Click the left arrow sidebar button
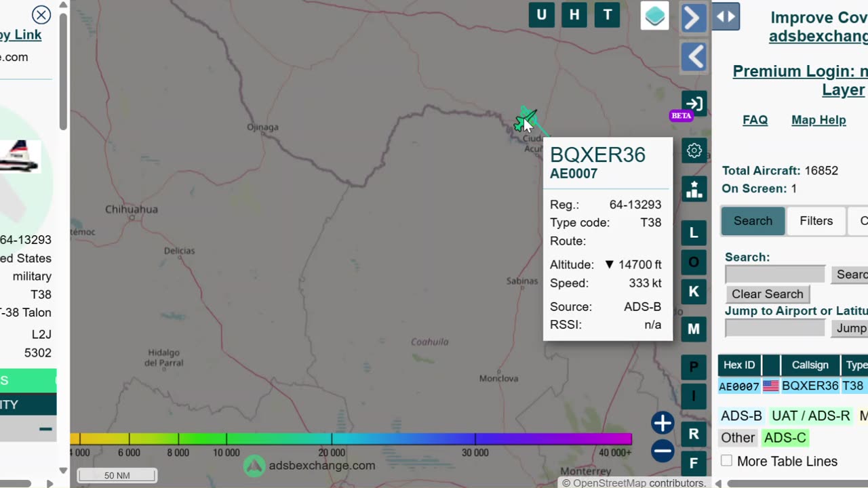Image resolution: width=868 pixels, height=488 pixels. (694, 57)
